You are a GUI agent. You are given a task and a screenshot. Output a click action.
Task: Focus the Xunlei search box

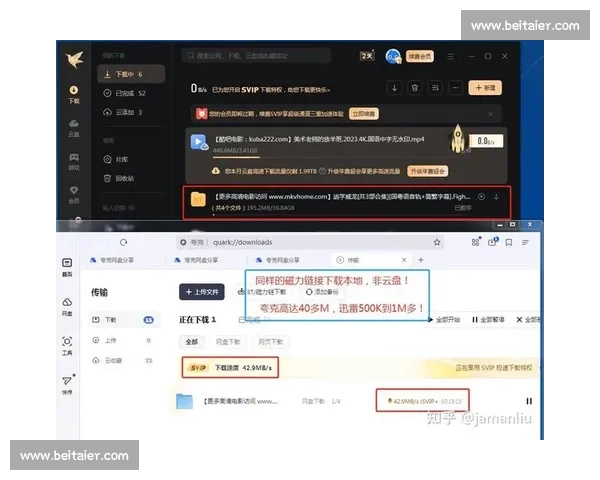click(256, 56)
